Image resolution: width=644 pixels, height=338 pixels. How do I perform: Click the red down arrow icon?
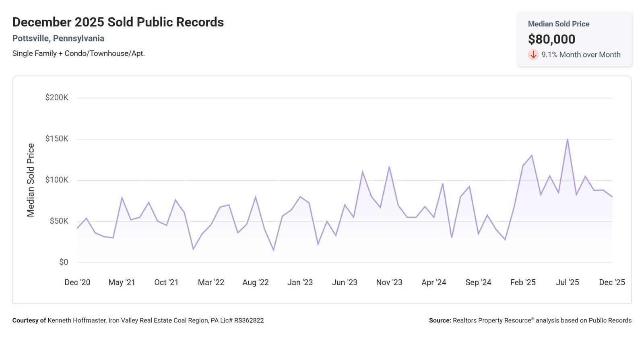click(x=533, y=55)
